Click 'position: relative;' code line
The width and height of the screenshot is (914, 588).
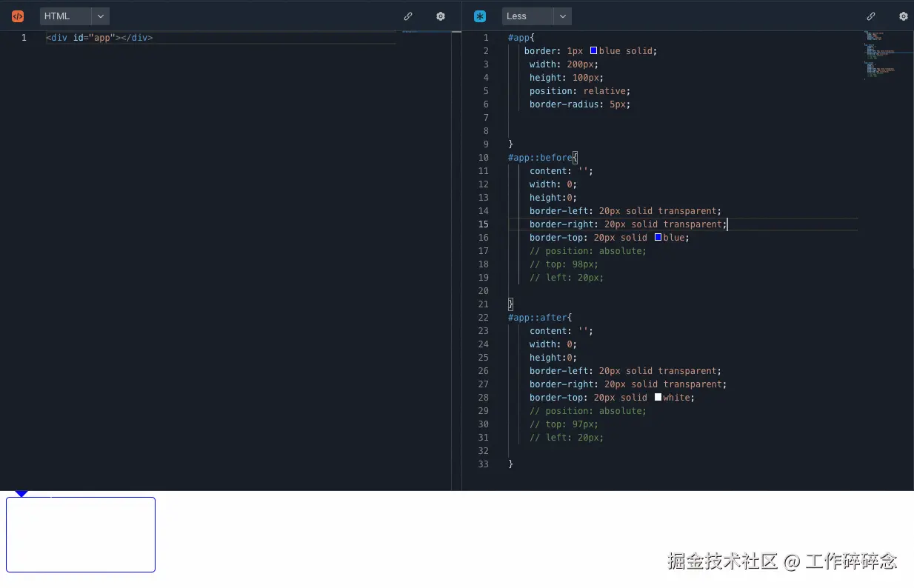coord(580,91)
